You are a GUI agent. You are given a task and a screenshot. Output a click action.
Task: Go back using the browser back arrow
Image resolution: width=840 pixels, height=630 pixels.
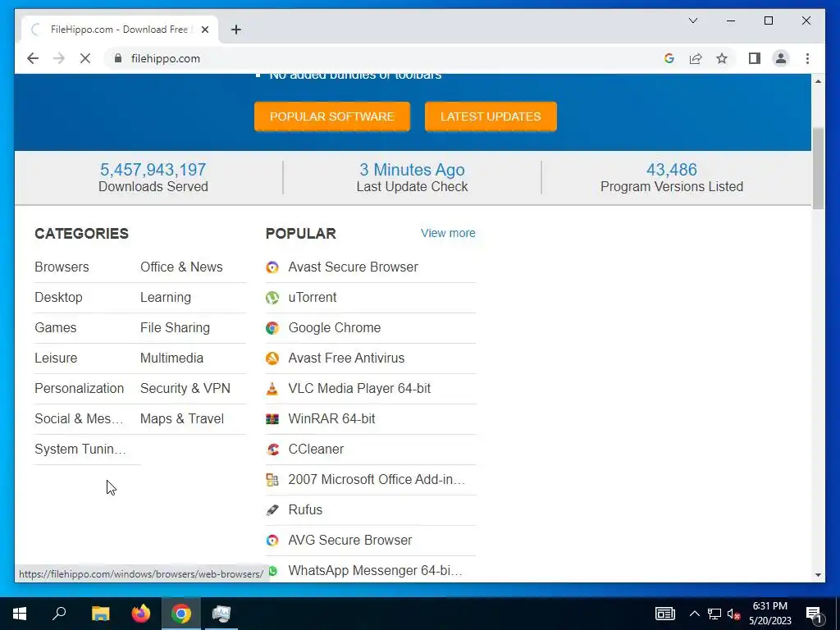point(33,58)
